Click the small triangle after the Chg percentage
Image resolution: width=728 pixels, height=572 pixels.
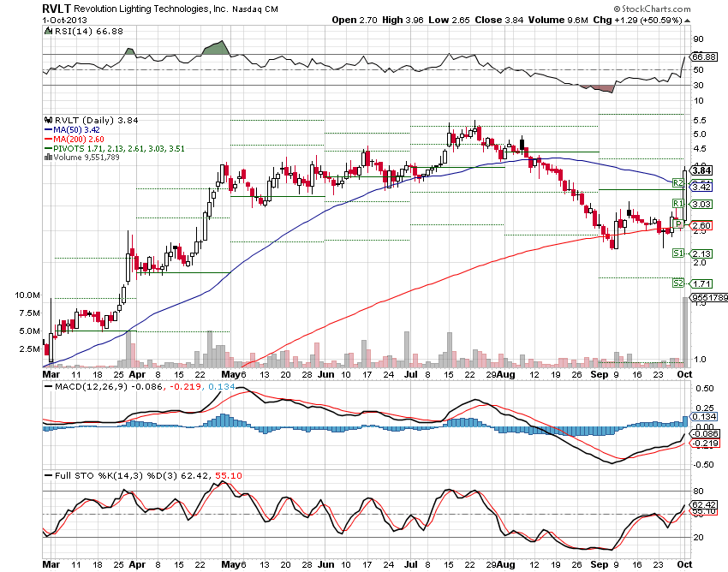pyautogui.click(x=687, y=21)
